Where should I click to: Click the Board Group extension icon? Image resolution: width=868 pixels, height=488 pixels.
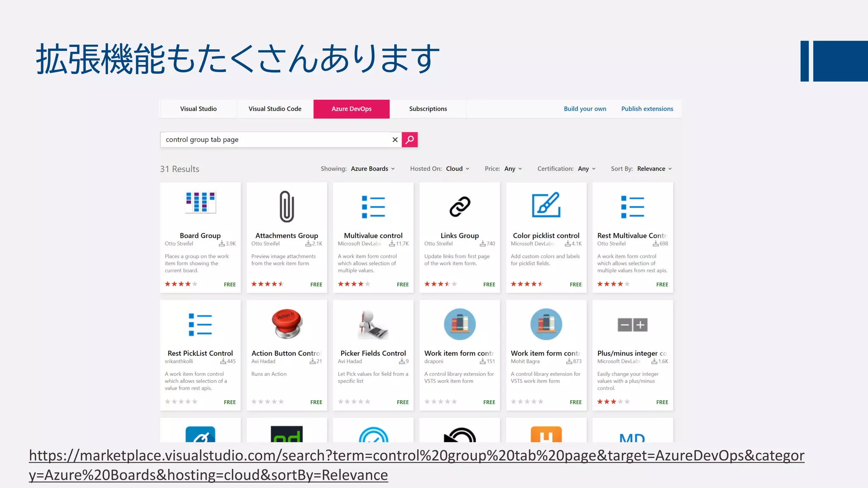200,202
